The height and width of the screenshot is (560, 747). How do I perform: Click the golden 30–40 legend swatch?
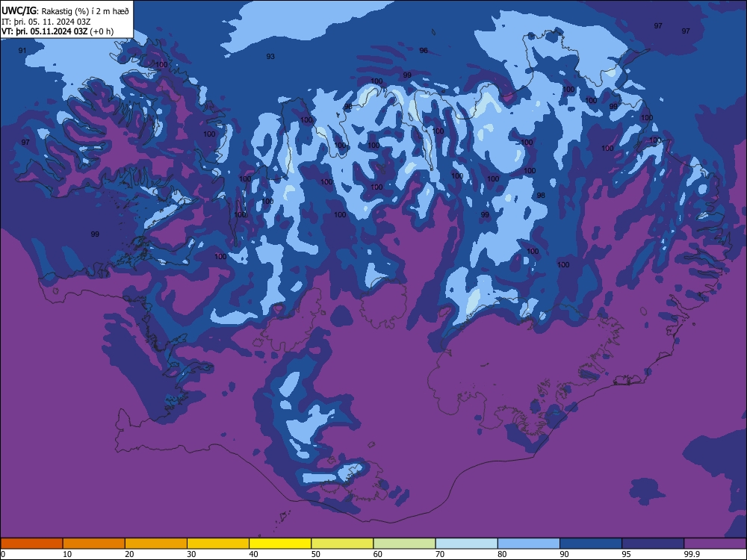coord(218,544)
